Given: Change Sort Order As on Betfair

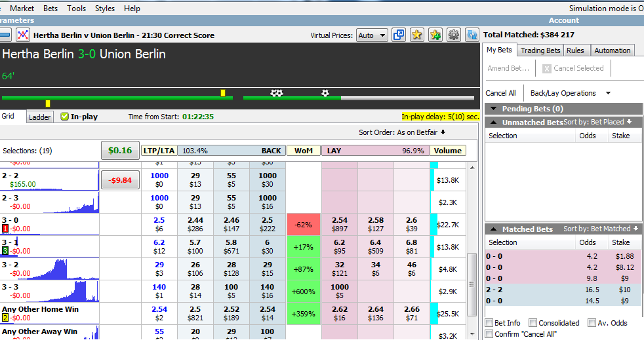Looking at the screenshot, I should coord(402,132).
